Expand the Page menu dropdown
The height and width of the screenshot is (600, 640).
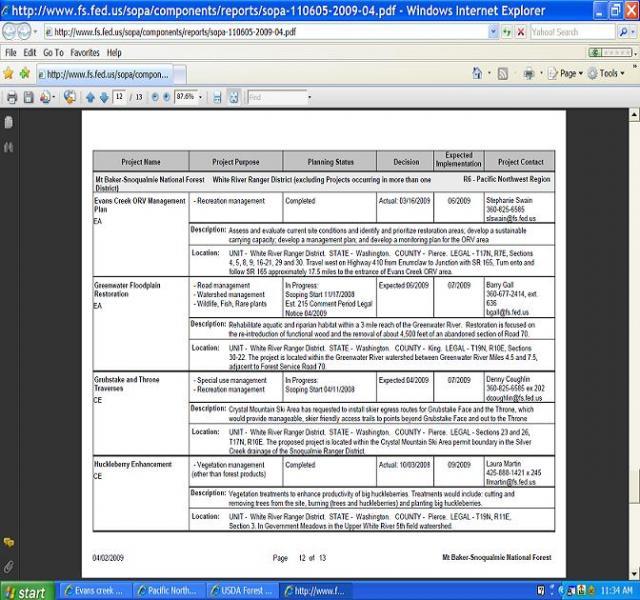[568, 73]
